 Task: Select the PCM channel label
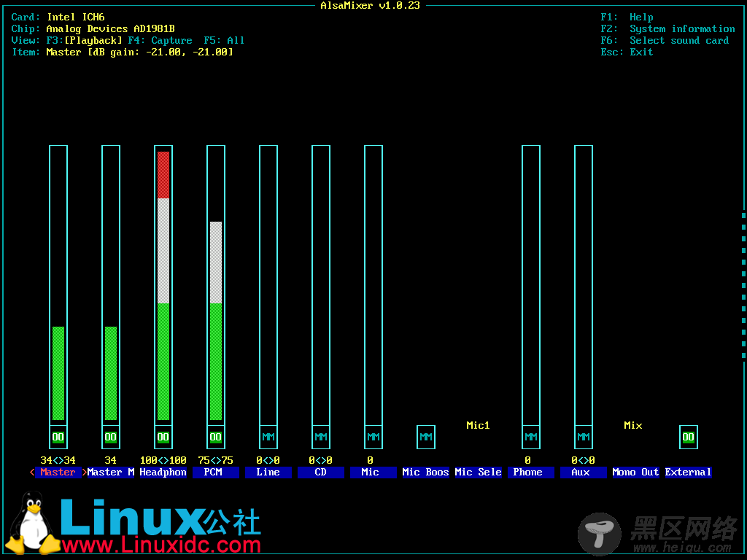click(216, 472)
